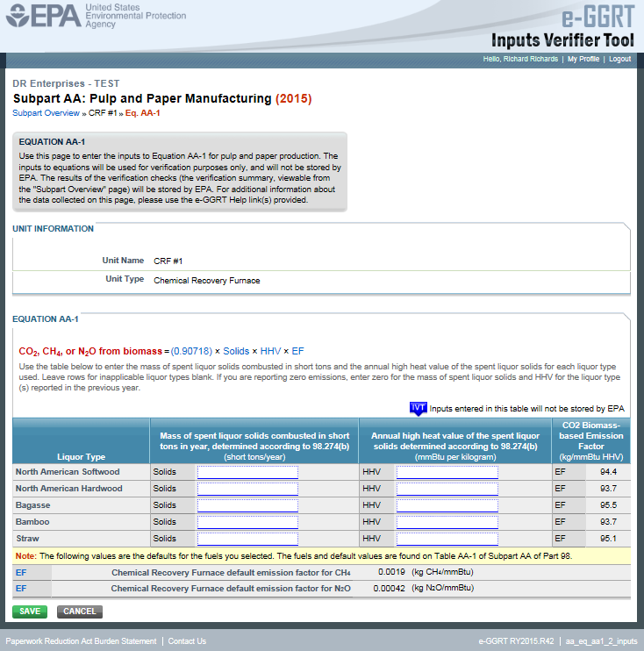This screenshot has height=651, width=644.
Task: Focus the North American Softwood HHV input
Action: (447, 472)
